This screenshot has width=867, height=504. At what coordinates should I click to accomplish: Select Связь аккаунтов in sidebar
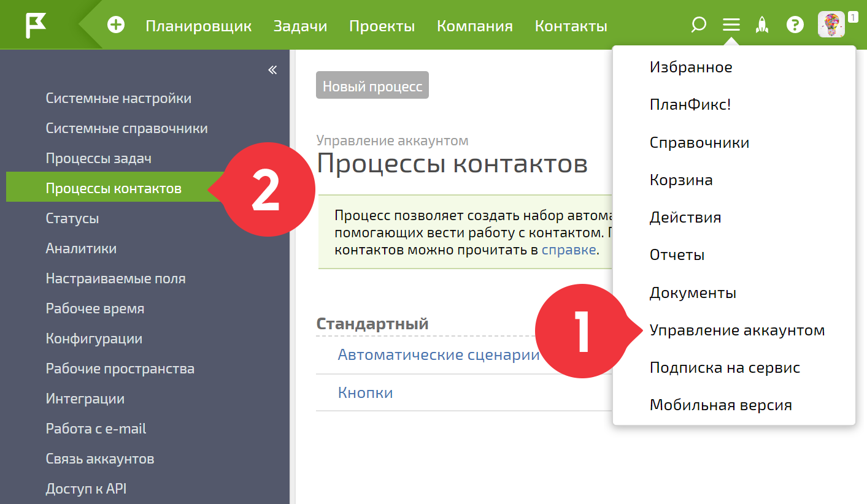(100, 459)
